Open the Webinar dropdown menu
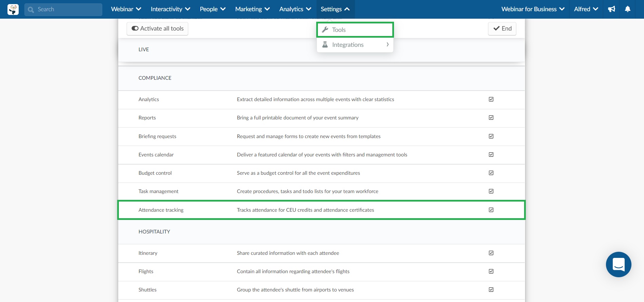 coord(126,9)
